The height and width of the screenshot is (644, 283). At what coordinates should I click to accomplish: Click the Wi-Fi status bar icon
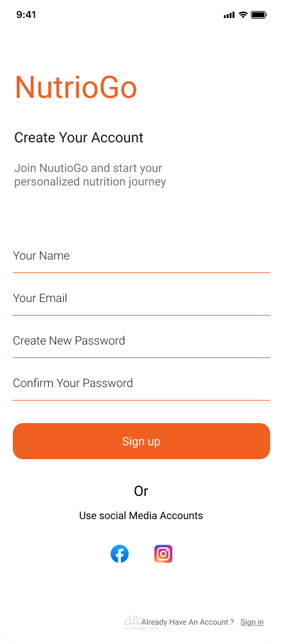click(x=243, y=15)
